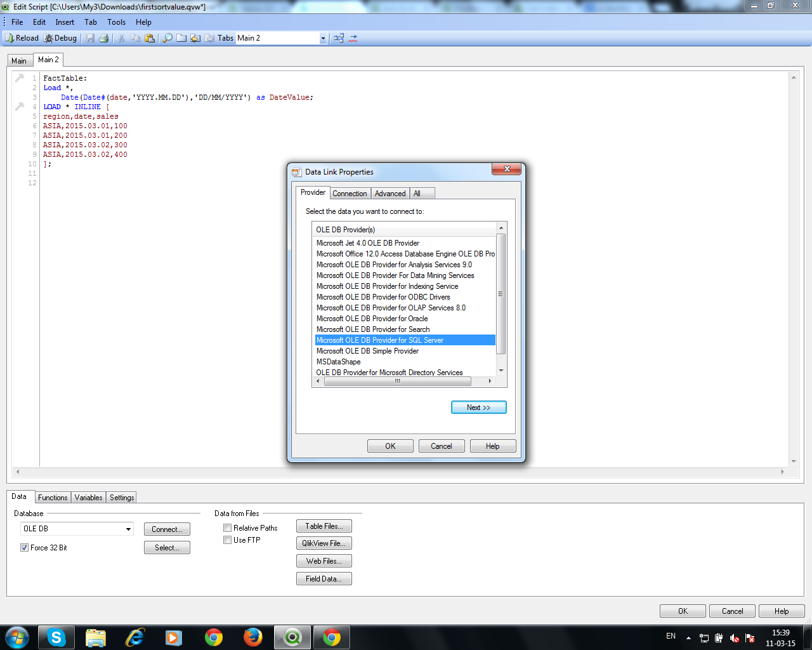Viewport: 812px width, 650px height.
Task: Switch to the Main script tab
Action: pos(19,61)
